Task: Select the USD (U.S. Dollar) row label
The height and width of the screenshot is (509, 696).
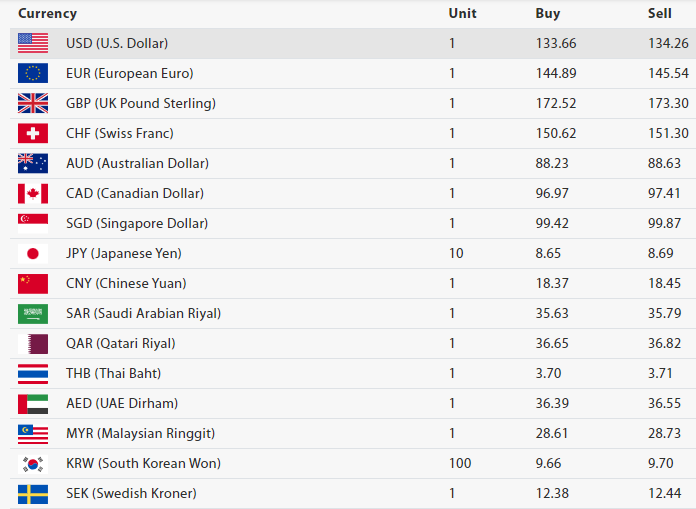Action: pos(117,43)
